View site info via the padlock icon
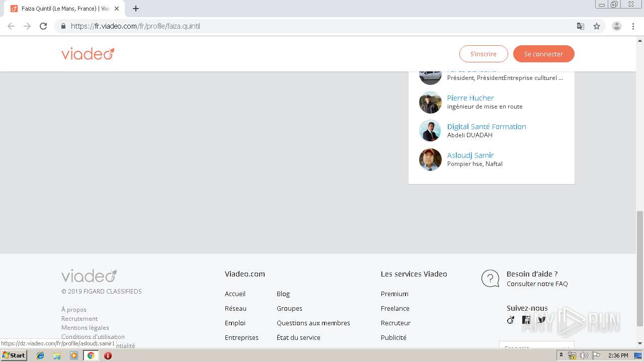This screenshot has width=644, height=362. [63, 26]
